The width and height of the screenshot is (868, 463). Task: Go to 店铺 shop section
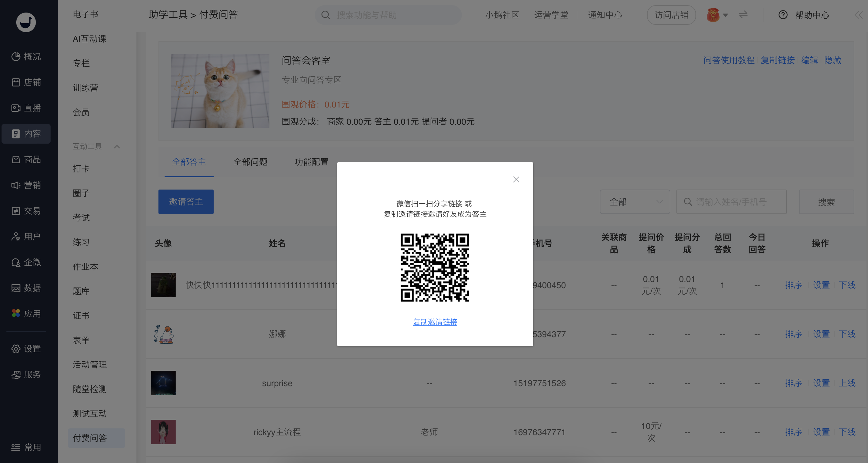[26, 82]
